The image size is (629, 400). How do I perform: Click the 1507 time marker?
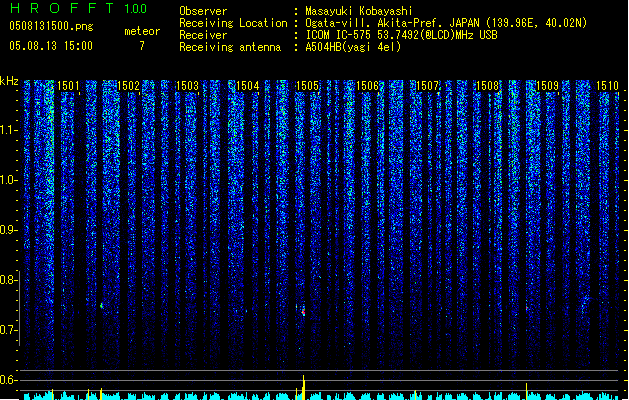click(x=428, y=86)
